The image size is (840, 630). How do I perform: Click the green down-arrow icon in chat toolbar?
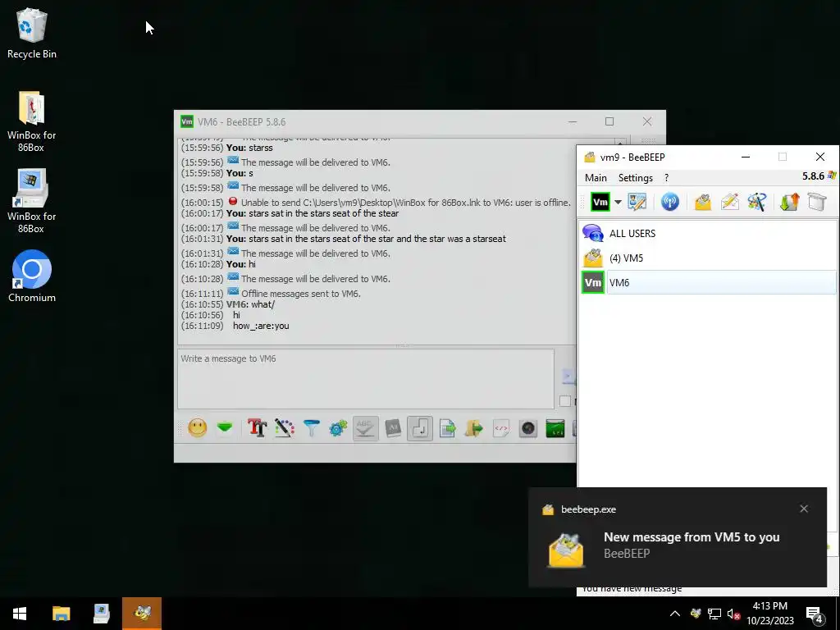(225, 427)
